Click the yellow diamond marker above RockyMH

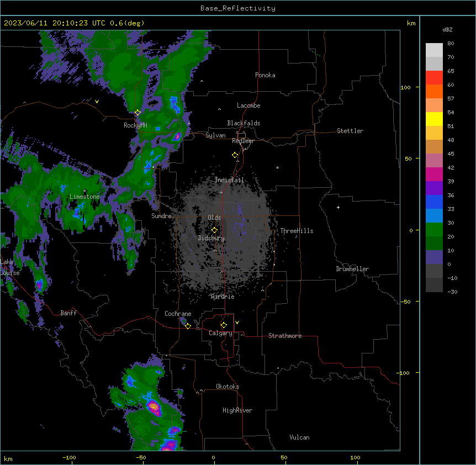(137, 113)
